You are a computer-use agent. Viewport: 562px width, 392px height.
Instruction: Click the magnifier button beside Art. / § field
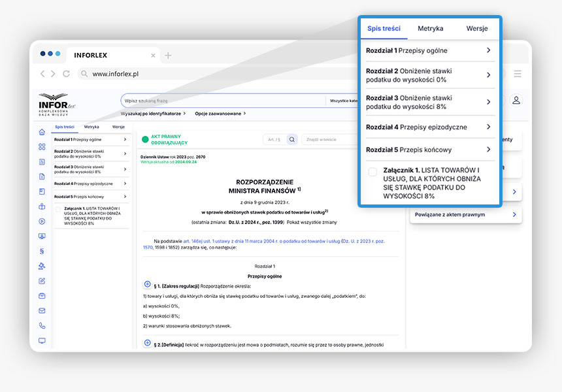tap(292, 139)
